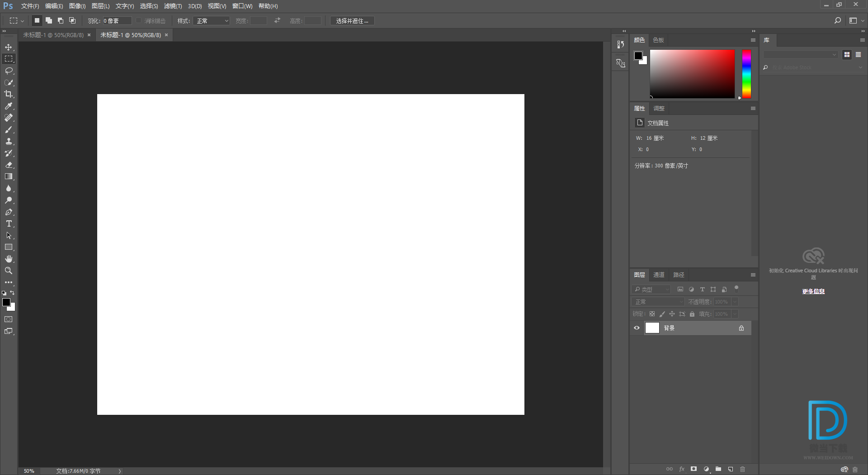Switch to first 未标题-1 document tab
The image size is (868, 475).
tap(53, 35)
